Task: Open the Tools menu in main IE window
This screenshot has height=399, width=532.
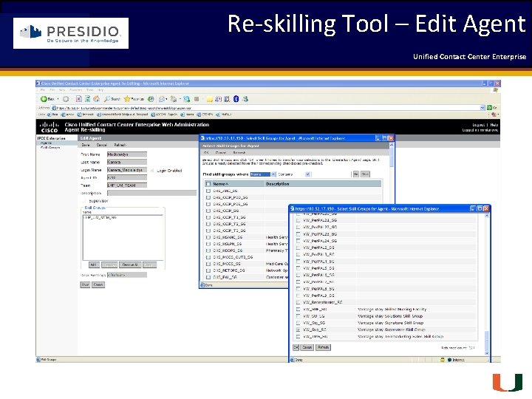Action: point(90,90)
